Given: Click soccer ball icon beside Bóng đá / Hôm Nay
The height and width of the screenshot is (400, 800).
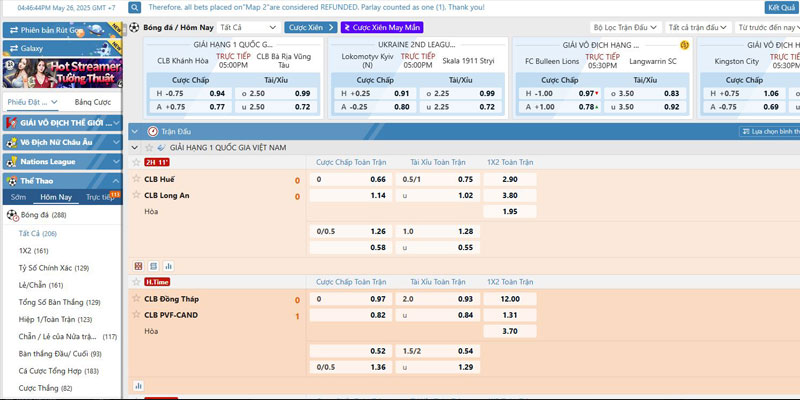Looking at the screenshot, I should coord(134,28).
